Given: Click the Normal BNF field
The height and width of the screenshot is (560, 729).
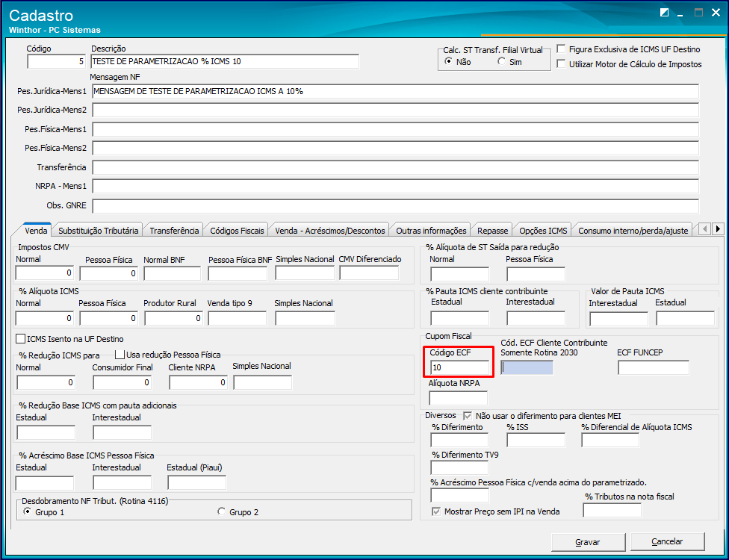Looking at the screenshot, I should (x=173, y=273).
